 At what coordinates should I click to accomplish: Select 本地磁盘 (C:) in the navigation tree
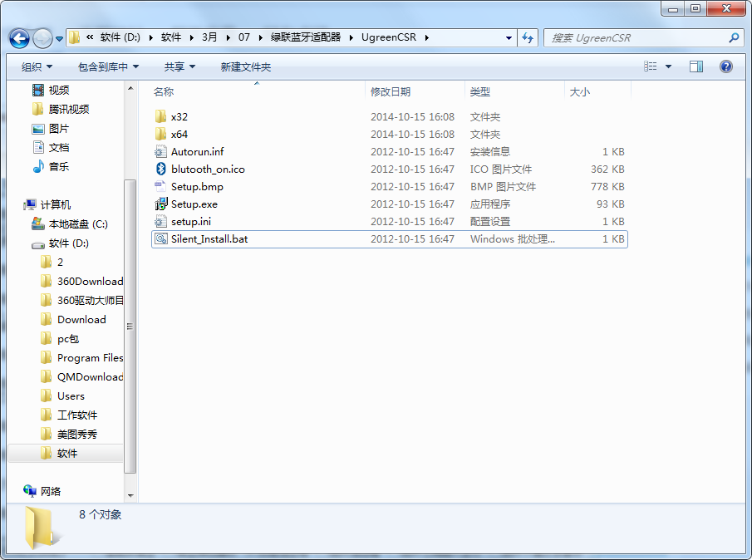(77, 224)
